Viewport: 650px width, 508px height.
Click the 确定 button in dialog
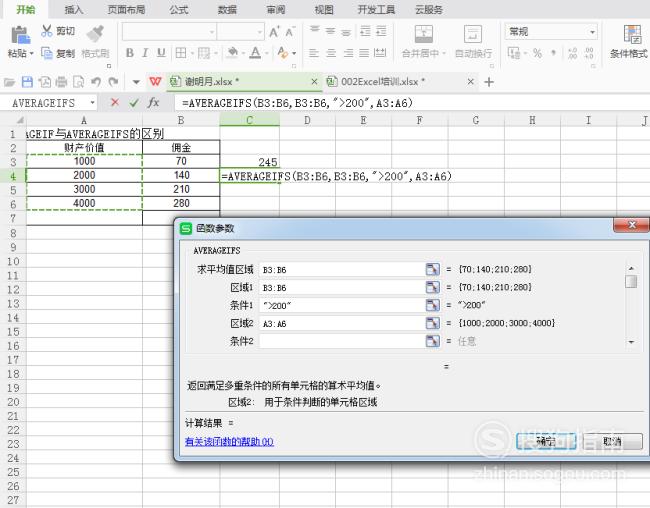point(546,441)
